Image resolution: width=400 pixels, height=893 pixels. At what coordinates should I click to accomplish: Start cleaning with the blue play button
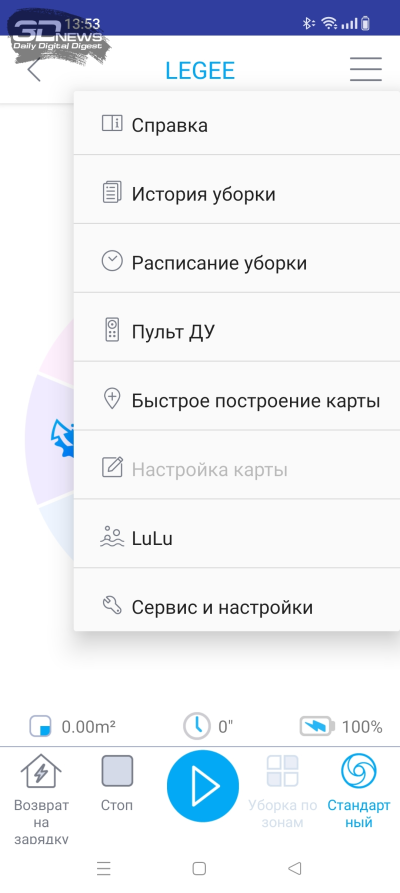203,786
